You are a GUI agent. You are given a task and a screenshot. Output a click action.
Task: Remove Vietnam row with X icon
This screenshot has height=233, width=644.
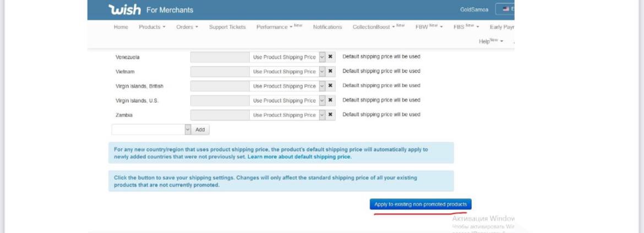[330, 71]
